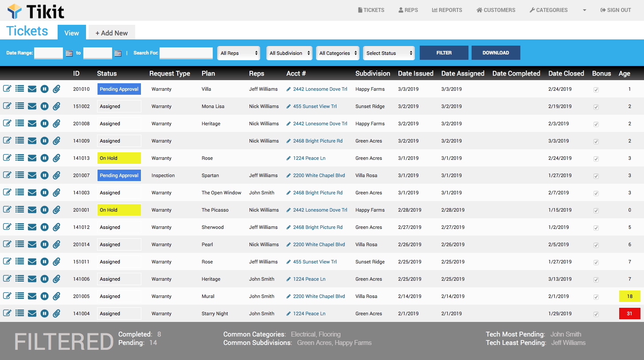Screen dimensions: 644x360
Task: Click the red age 31 indicator
Action: (x=629, y=314)
